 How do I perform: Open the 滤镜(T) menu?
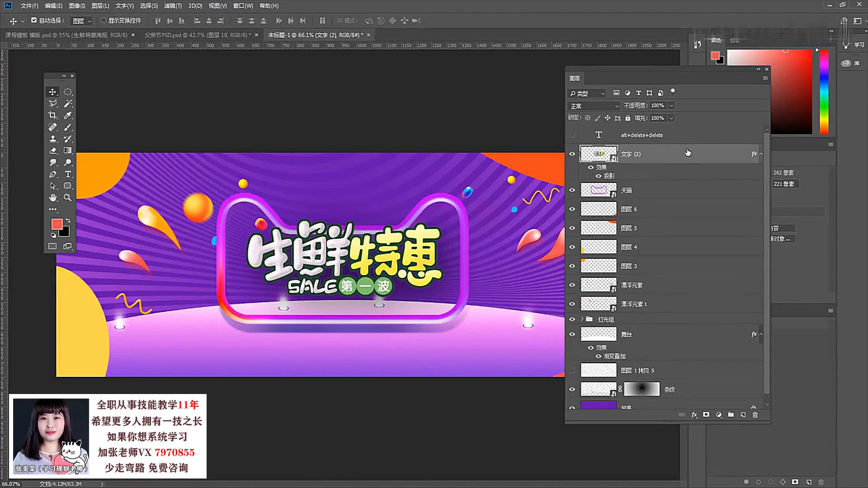(173, 6)
